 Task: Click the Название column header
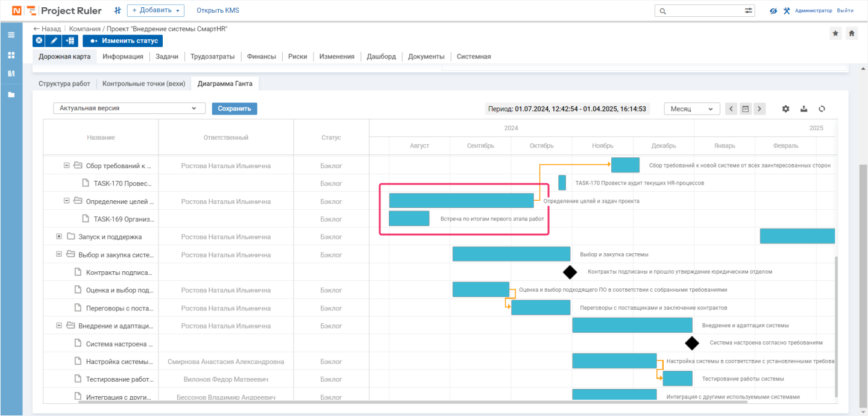101,137
